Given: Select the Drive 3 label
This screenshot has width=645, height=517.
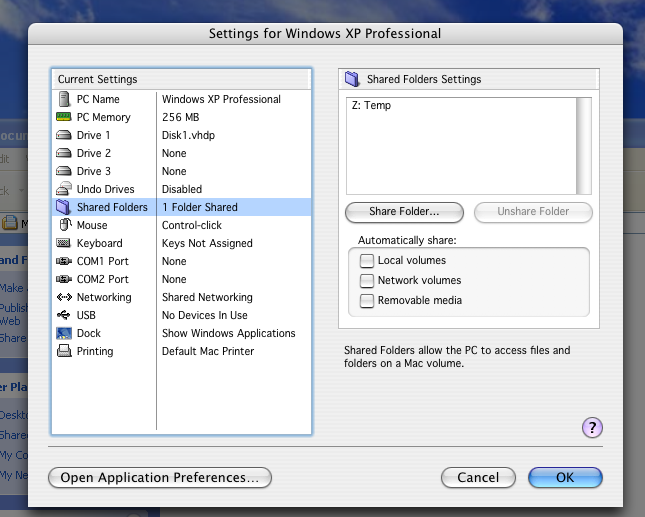Looking at the screenshot, I should (x=94, y=171).
